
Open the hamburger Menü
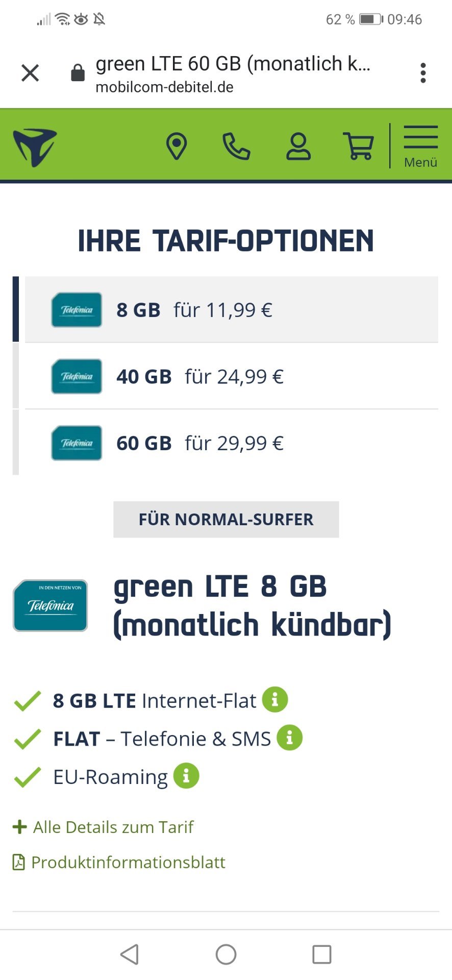pyautogui.click(x=420, y=147)
